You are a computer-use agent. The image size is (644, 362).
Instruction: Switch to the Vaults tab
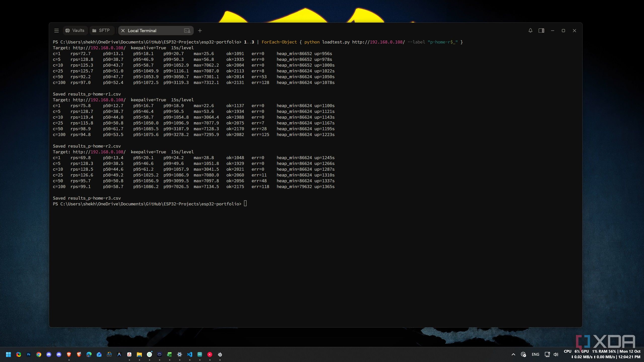pyautogui.click(x=75, y=31)
